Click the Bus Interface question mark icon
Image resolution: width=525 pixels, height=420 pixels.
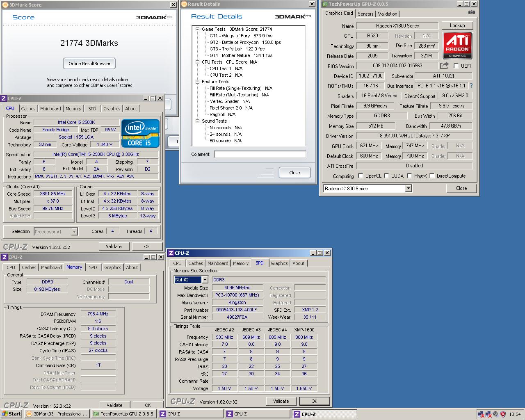coord(471,86)
